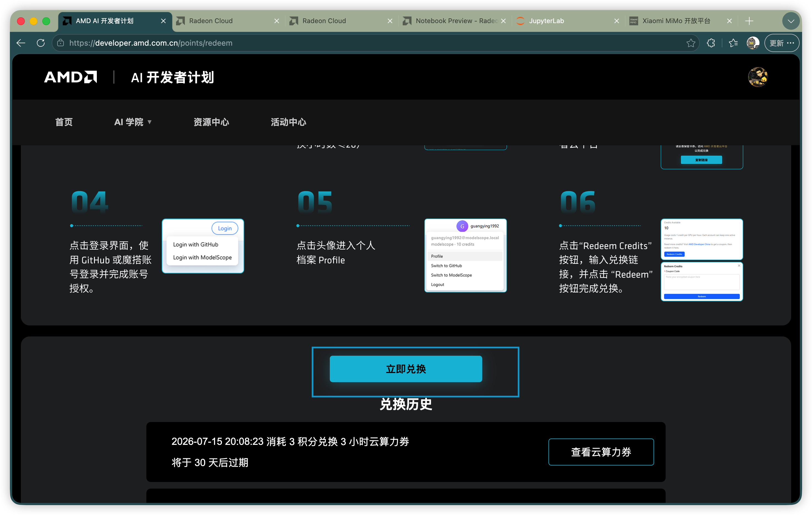Bookmark page with star icon in address bar

tap(691, 43)
